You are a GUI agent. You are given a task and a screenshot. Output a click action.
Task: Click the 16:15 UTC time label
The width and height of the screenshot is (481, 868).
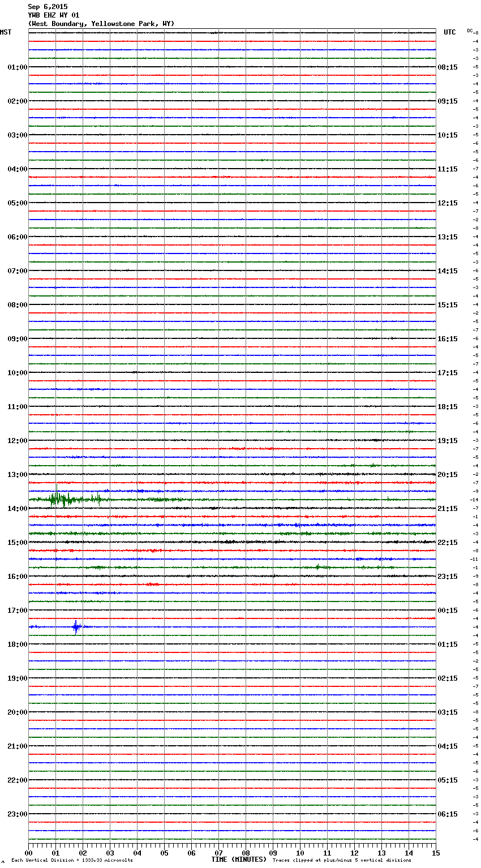(448, 339)
